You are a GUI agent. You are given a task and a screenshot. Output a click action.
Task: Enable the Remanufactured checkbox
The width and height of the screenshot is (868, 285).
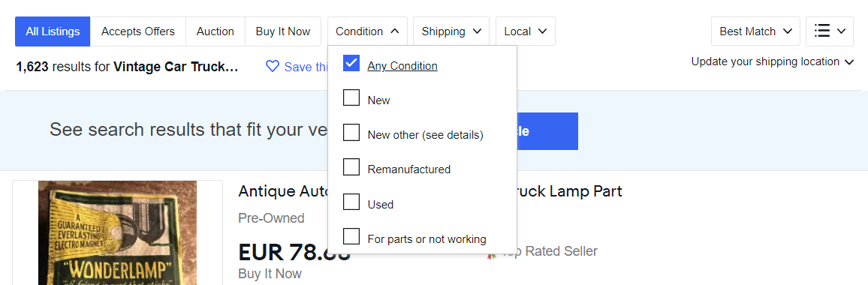(x=351, y=166)
